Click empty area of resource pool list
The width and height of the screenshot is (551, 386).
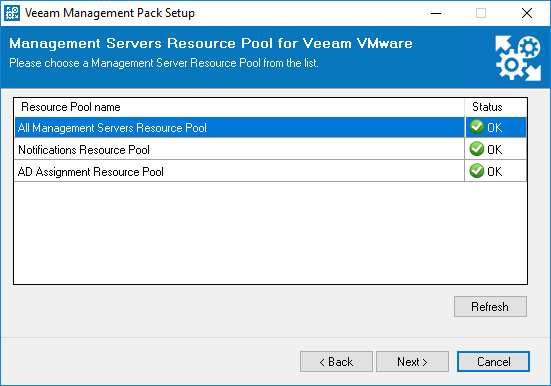point(271,233)
